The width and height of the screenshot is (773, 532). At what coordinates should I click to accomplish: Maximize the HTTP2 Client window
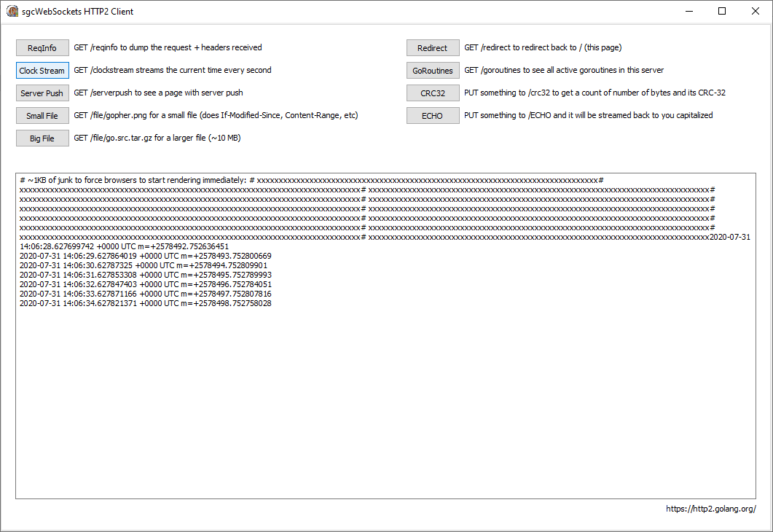[722, 11]
